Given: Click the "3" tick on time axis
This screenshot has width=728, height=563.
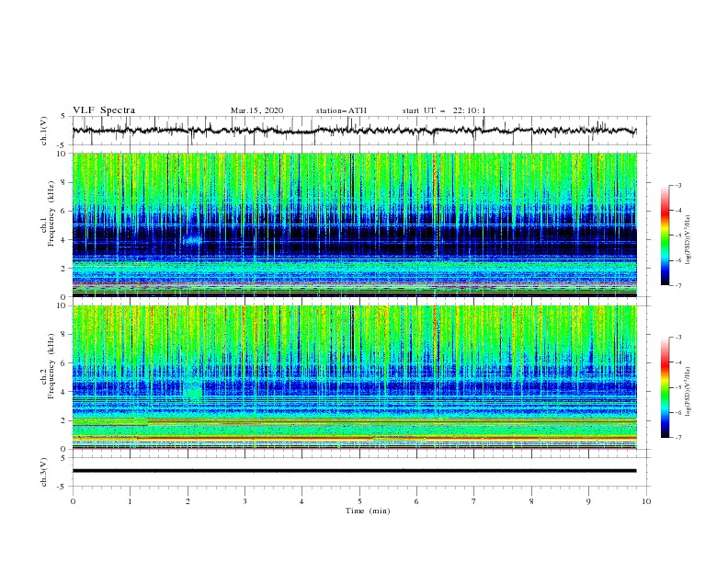Looking at the screenshot, I should 245,501.
